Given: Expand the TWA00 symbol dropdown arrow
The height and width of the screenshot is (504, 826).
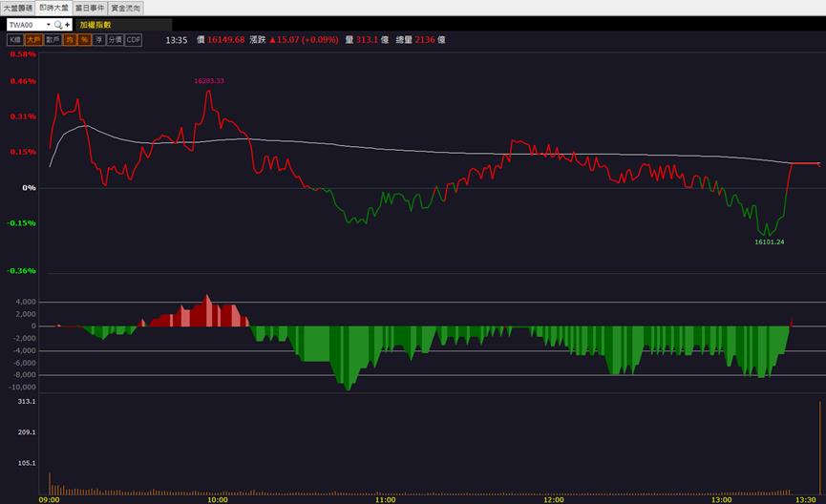Looking at the screenshot, I should 49,25.
